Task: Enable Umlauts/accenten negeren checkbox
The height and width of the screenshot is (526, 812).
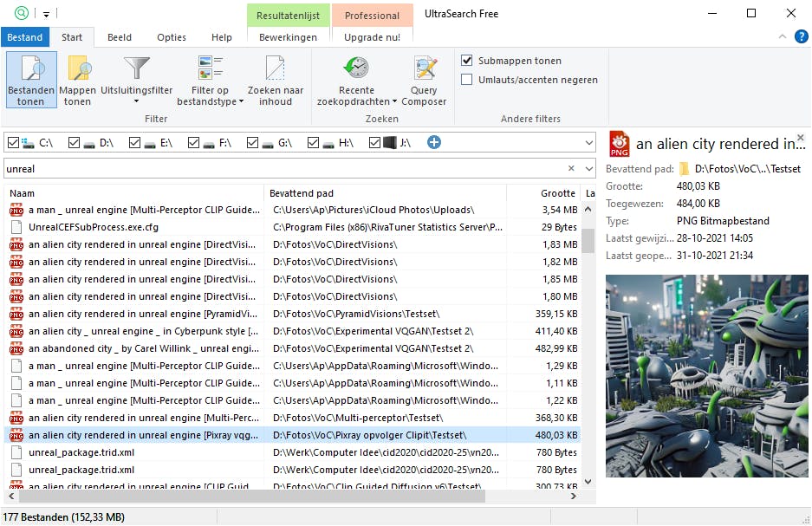Action: (x=467, y=80)
